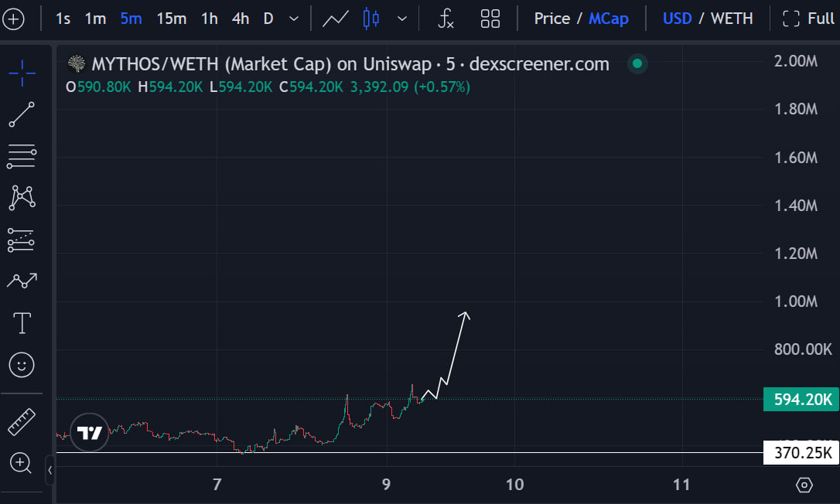Viewport: 840px width, 504px height.
Task: Open chart settings gear icon
Action: tap(804, 485)
